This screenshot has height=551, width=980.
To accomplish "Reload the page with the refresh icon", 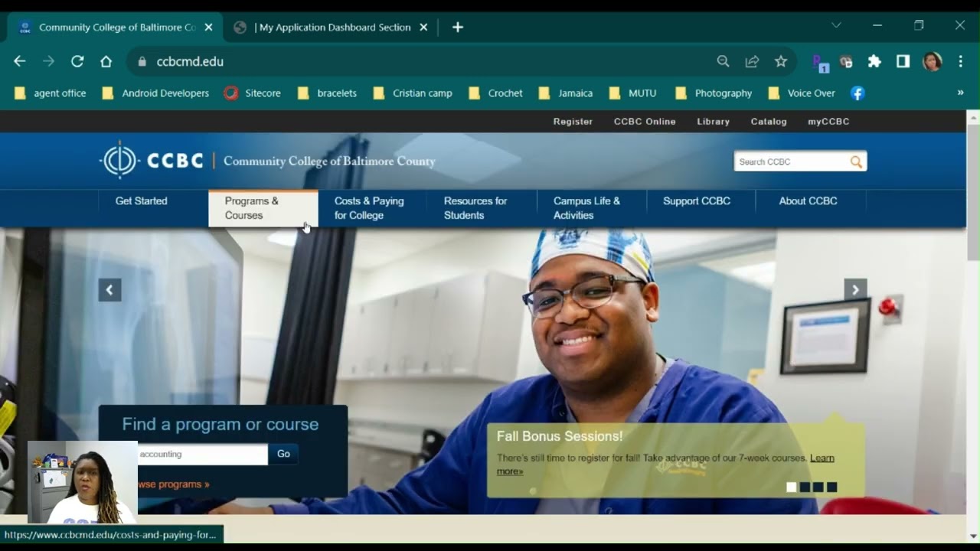I will [77, 61].
